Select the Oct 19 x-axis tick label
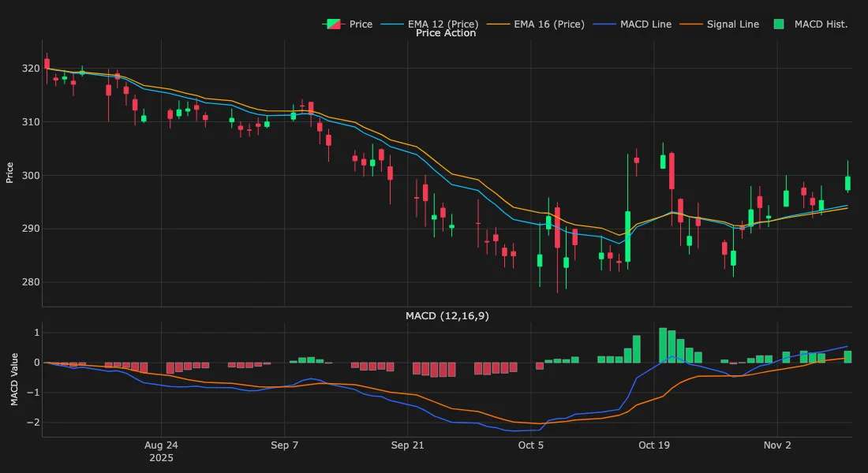 click(x=654, y=445)
